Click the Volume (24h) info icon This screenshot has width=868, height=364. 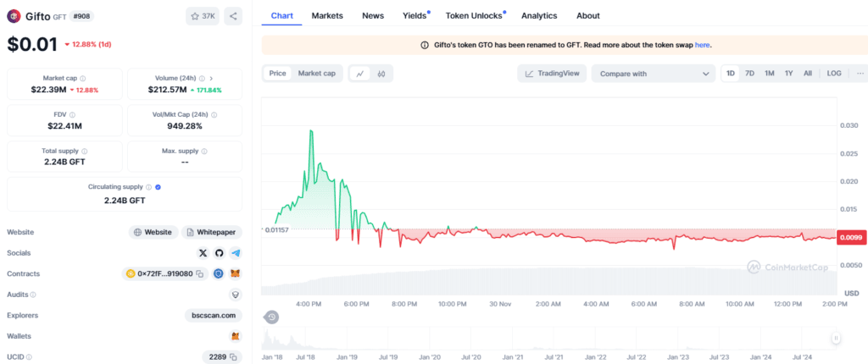pos(202,79)
